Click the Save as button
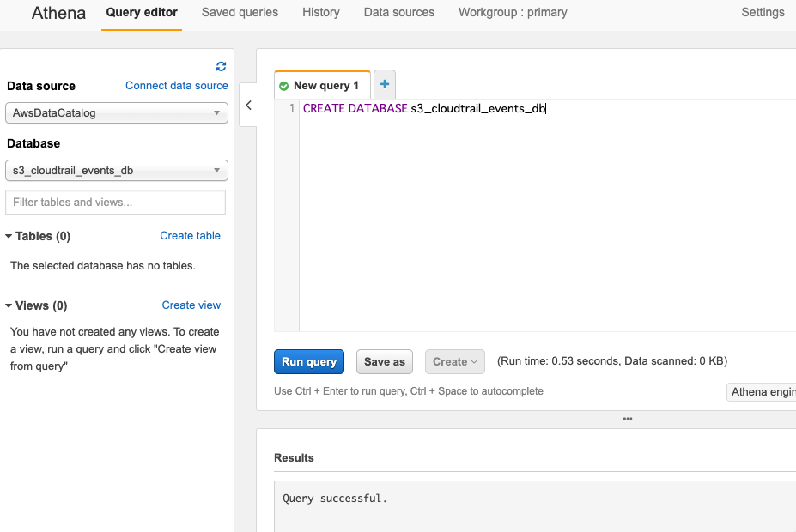796x532 pixels. click(385, 361)
